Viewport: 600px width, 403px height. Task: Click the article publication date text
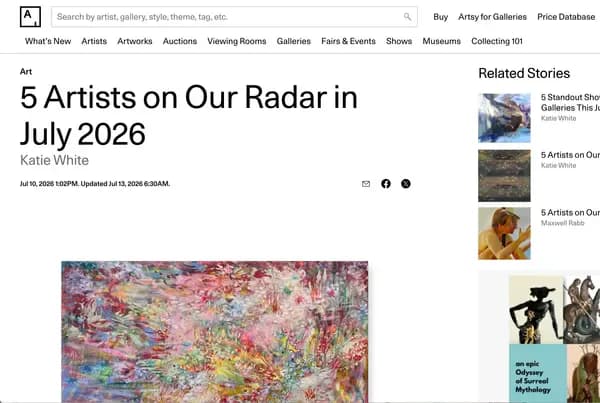click(x=95, y=184)
